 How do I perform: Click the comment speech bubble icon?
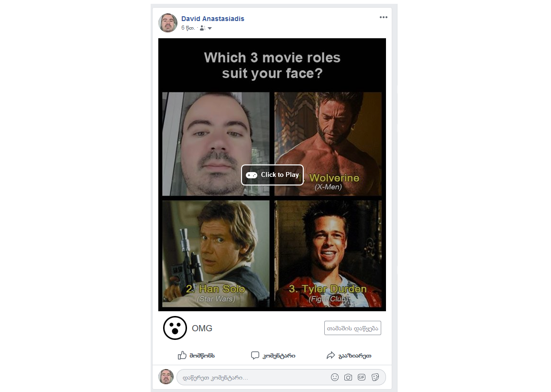coord(255,356)
